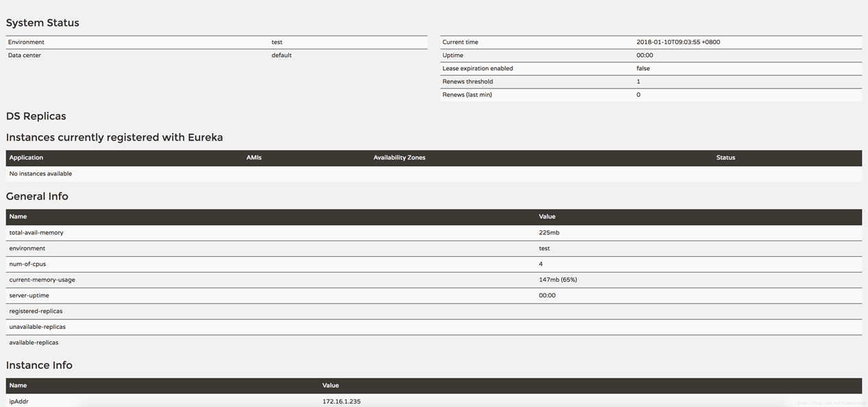The width and height of the screenshot is (868, 407).
Task: Click the 225mb memory value
Action: click(x=549, y=233)
